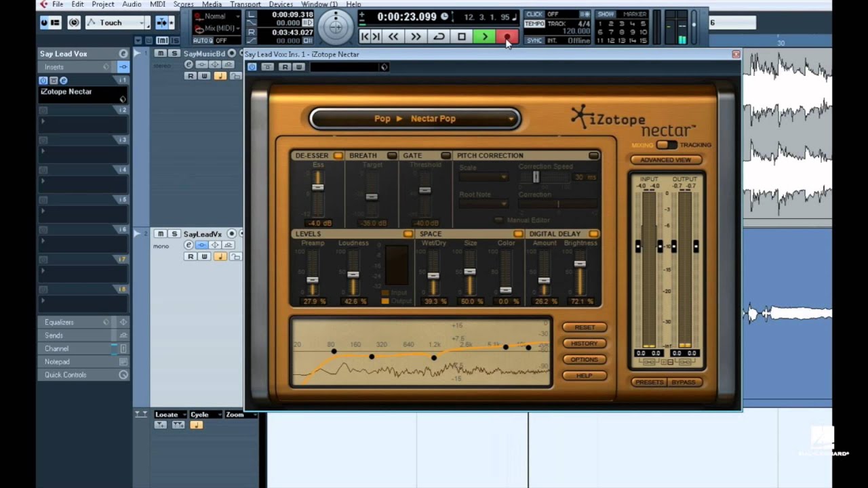
Task: Open channel settings for SayLeadVx track
Action: point(189,245)
